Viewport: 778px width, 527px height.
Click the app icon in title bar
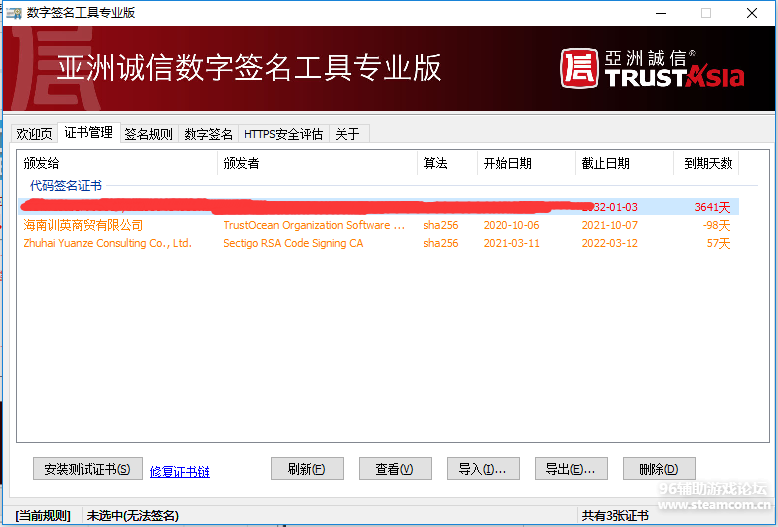[14, 13]
